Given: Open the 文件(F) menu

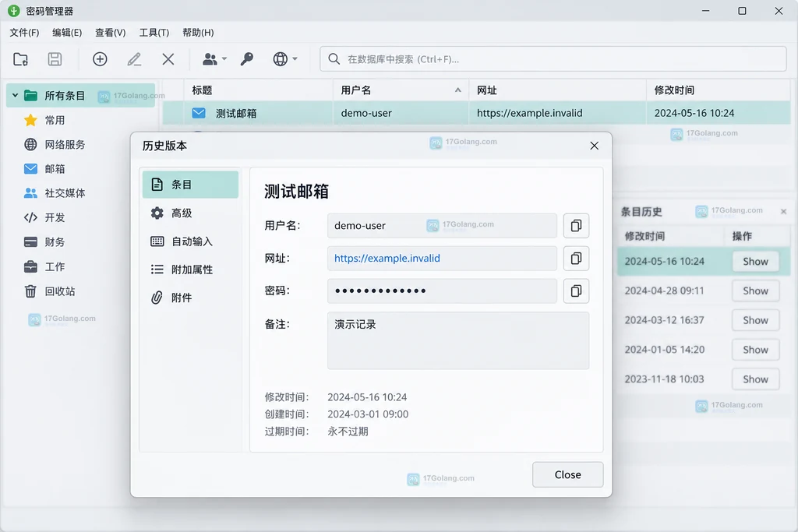Looking at the screenshot, I should [x=24, y=33].
